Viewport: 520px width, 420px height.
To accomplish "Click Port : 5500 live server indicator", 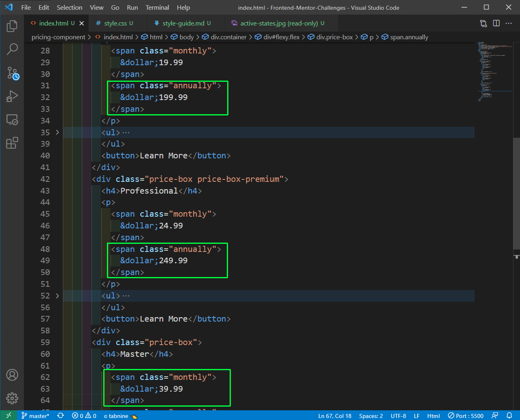I will (466, 416).
